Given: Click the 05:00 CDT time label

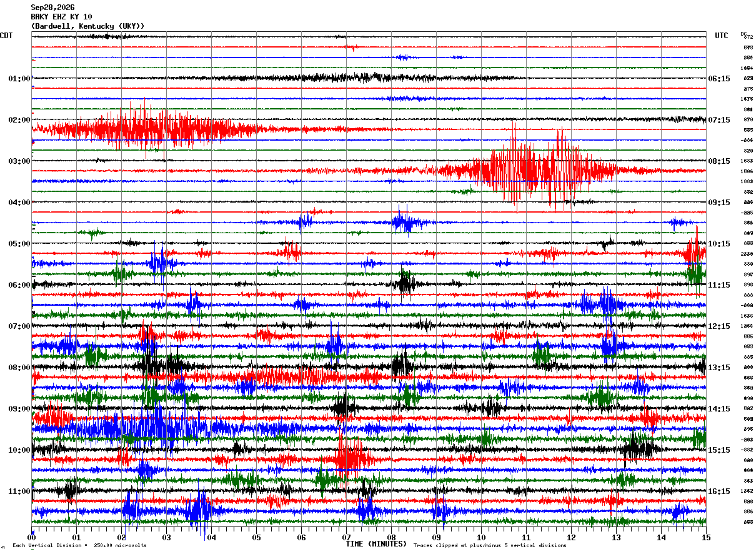Looking at the screenshot, I should tap(19, 244).
